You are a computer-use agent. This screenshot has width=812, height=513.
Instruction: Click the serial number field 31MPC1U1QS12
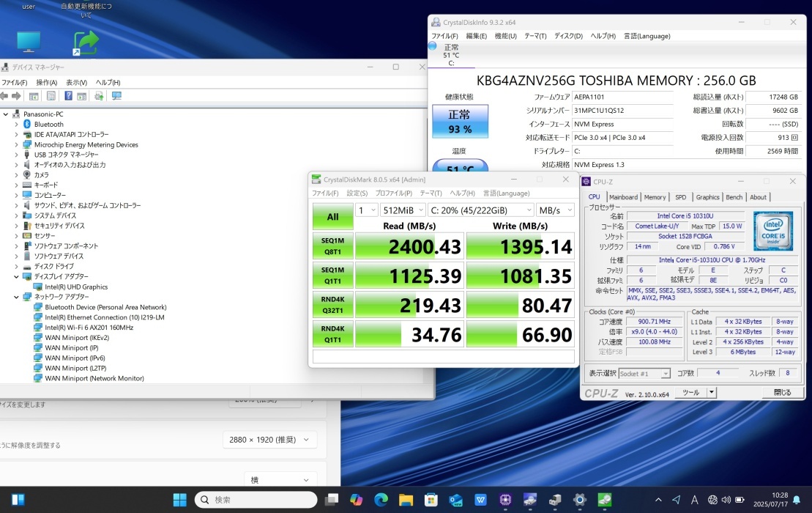623,111
